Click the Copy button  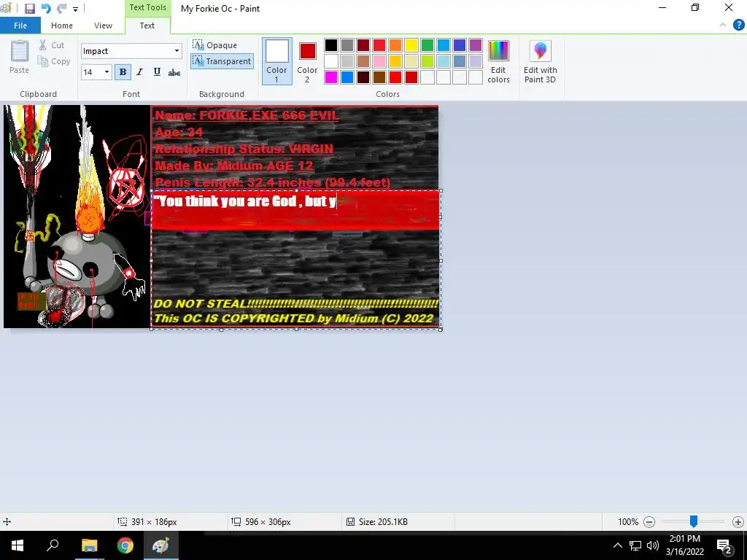pos(54,61)
